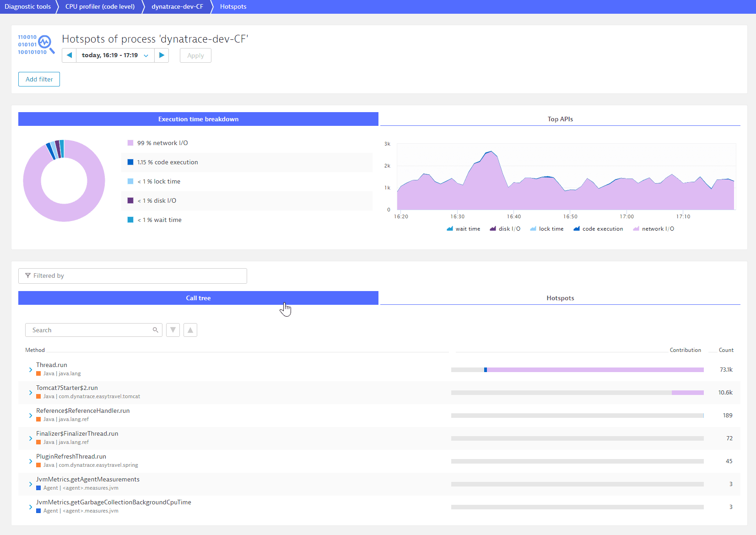Screen dimensions: 756x535
Task: Focus the call tree Search field
Action: [x=94, y=330]
